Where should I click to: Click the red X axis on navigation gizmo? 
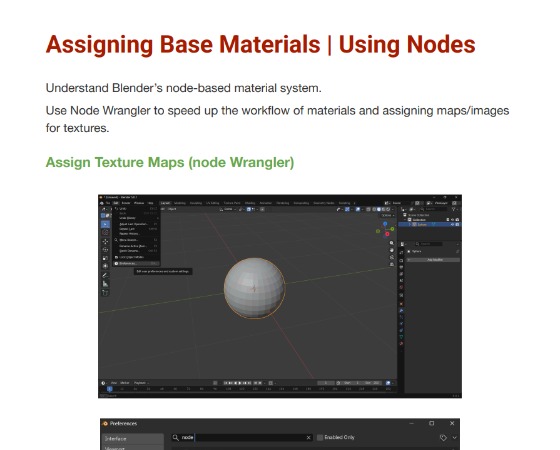point(387,234)
